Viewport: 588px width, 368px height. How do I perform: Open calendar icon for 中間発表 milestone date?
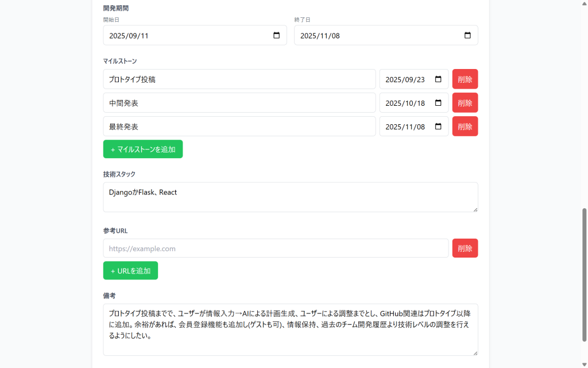tap(438, 103)
